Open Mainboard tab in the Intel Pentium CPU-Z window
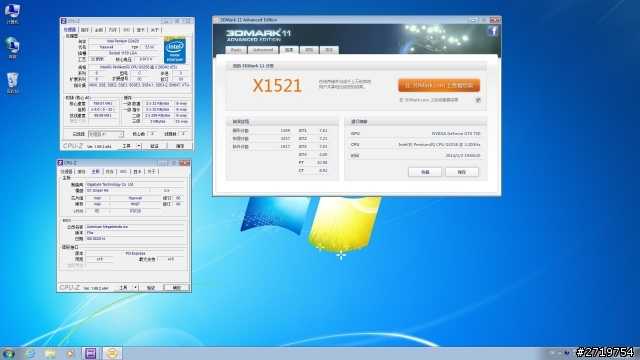640x360 pixels. click(x=99, y=30)
